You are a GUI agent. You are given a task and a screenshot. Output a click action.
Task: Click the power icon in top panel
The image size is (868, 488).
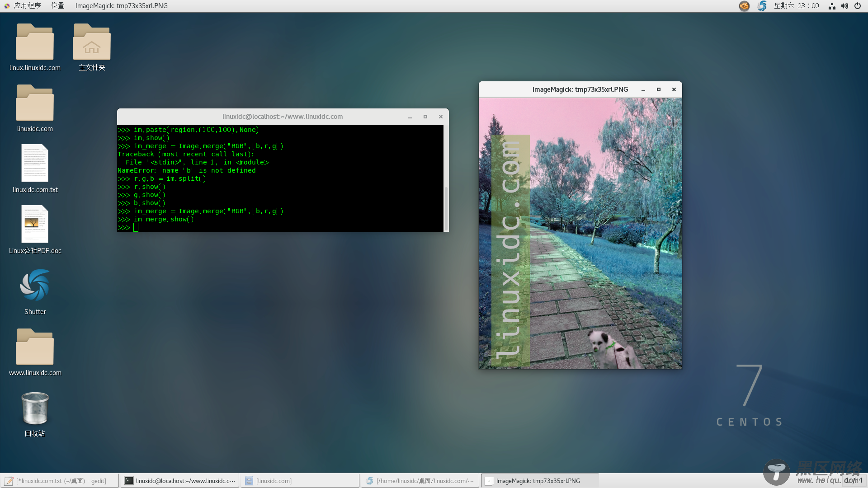(857, 6)
